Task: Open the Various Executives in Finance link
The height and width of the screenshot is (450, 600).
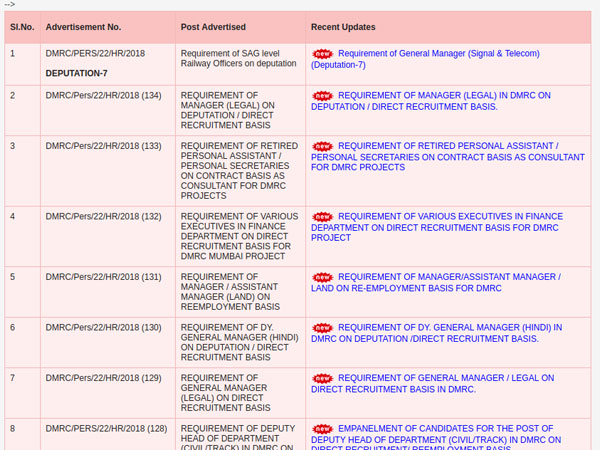Action: [437, 227]
